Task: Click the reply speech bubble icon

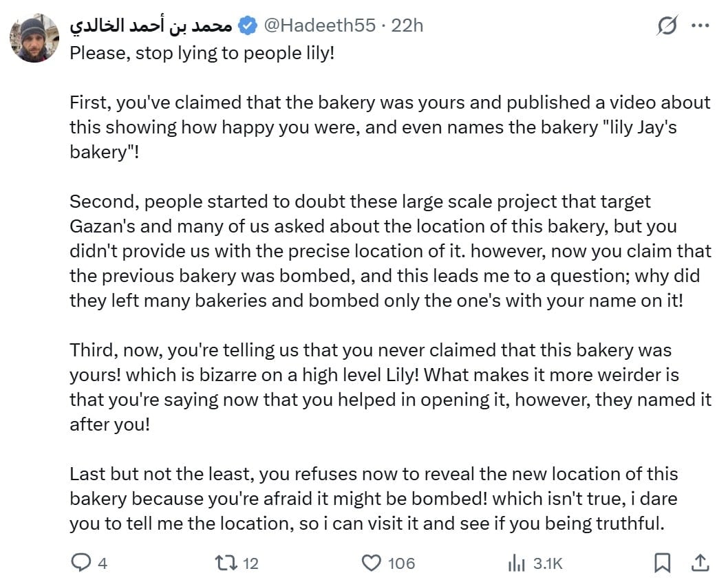Action: click(x=81, y=563)
